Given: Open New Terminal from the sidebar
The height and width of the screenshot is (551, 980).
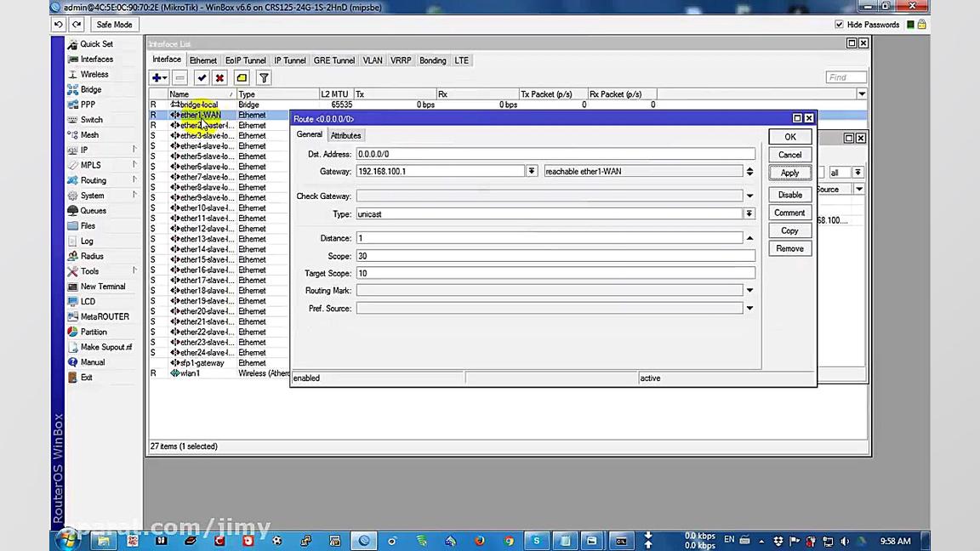Looking at the screenshot, I should (102, 287).
